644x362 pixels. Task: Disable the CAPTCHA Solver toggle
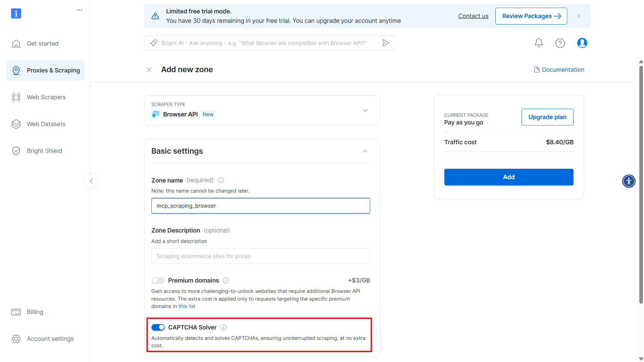[158, 327]
